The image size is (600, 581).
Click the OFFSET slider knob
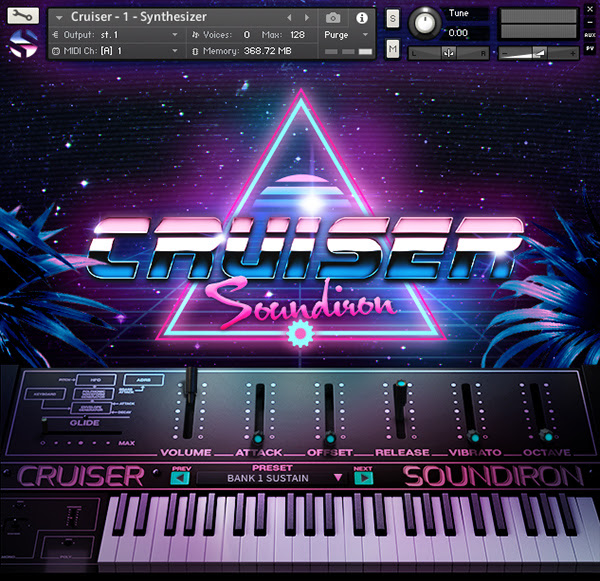coord(329,437)
